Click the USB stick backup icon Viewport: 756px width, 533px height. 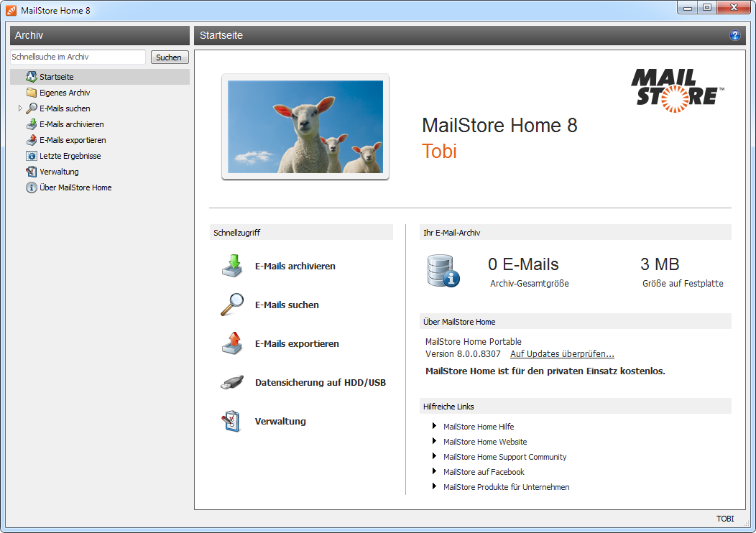[x=232, y=382]
